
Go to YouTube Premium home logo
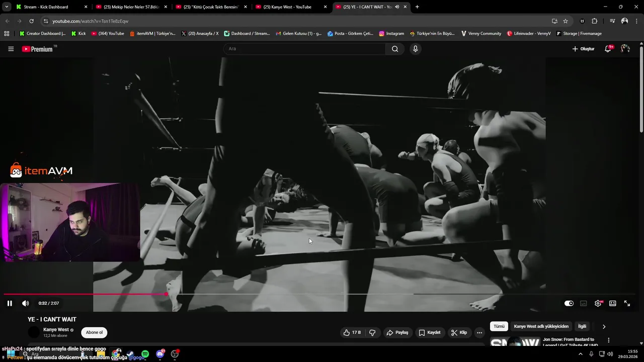[x=38, y=49]
